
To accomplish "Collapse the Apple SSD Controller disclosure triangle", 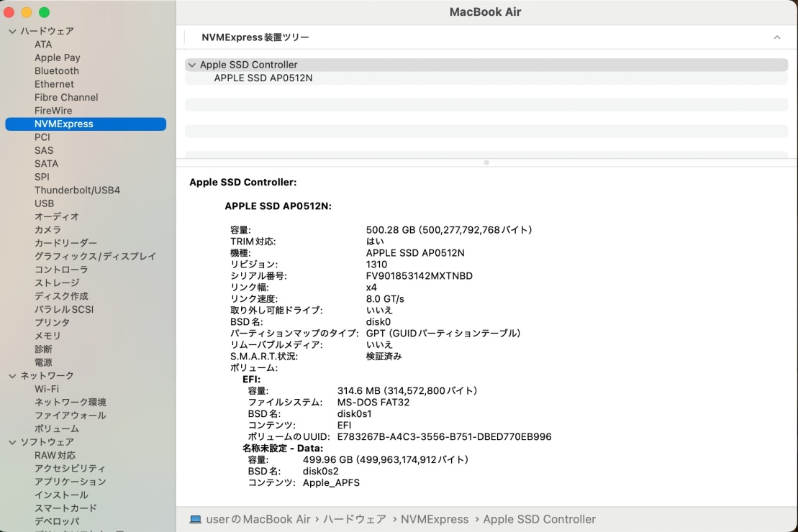I will (192, 64).
